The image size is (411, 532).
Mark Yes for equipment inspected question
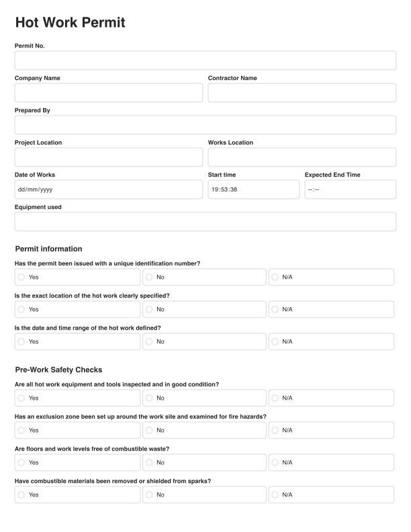point(21,398)
